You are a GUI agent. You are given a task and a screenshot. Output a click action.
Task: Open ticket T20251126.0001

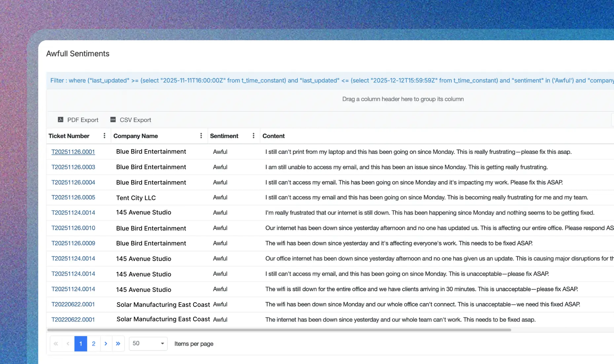click(73, 152)
